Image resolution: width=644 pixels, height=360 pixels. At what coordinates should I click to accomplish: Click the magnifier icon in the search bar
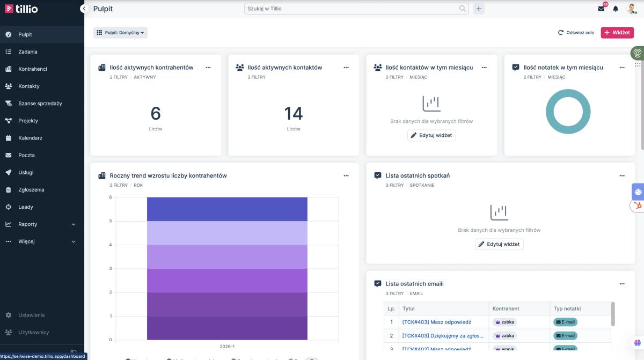tap(463, 9)
